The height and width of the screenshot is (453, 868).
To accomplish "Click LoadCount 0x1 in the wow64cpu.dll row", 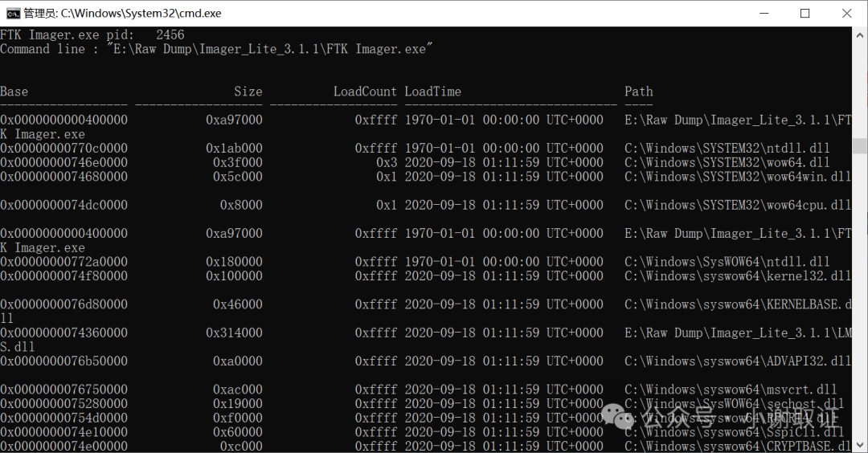I will tap(387, 205).
